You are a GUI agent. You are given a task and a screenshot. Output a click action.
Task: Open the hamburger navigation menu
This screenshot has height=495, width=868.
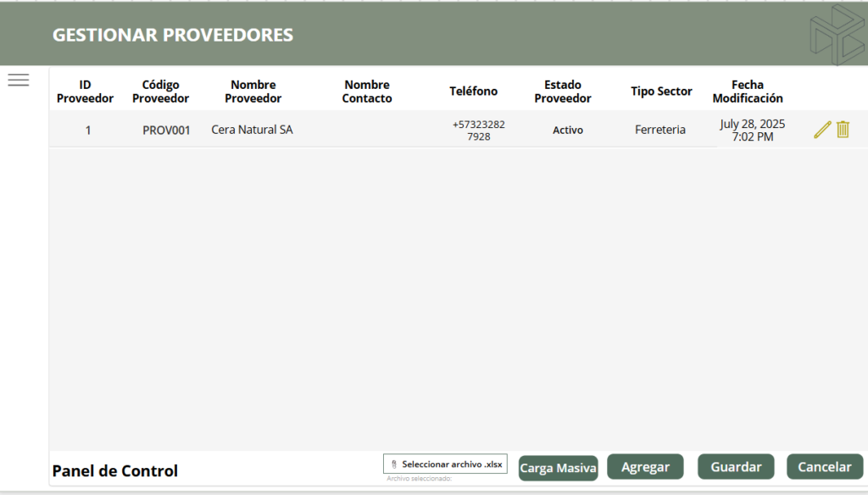(18, 80)
